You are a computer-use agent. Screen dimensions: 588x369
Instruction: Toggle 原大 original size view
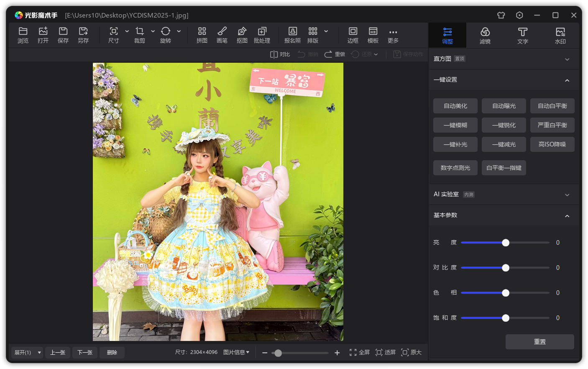(x=411, y=352)
